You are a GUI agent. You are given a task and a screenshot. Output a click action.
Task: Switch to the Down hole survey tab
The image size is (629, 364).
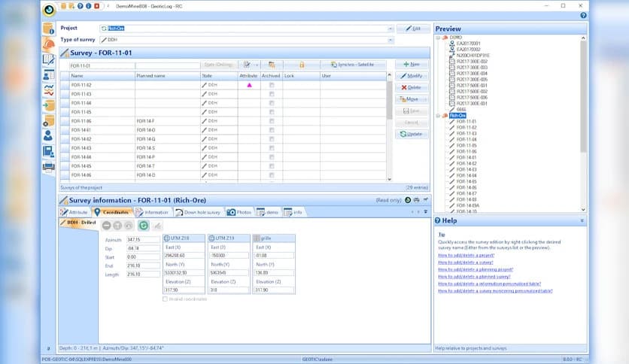(x=199, y=212)
